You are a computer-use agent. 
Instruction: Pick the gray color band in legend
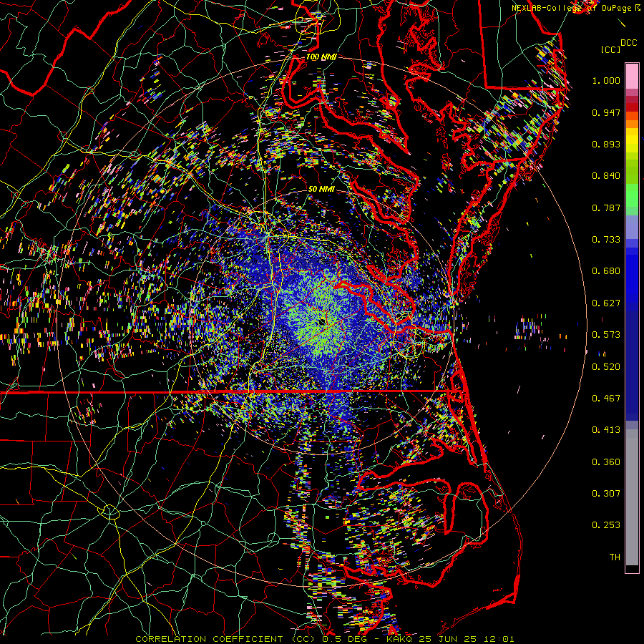point(632,497)
